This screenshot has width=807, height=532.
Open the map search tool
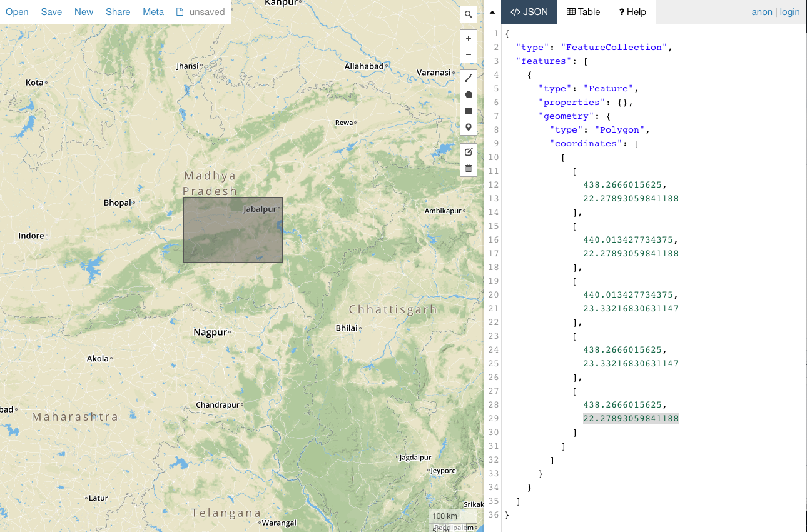469,14
